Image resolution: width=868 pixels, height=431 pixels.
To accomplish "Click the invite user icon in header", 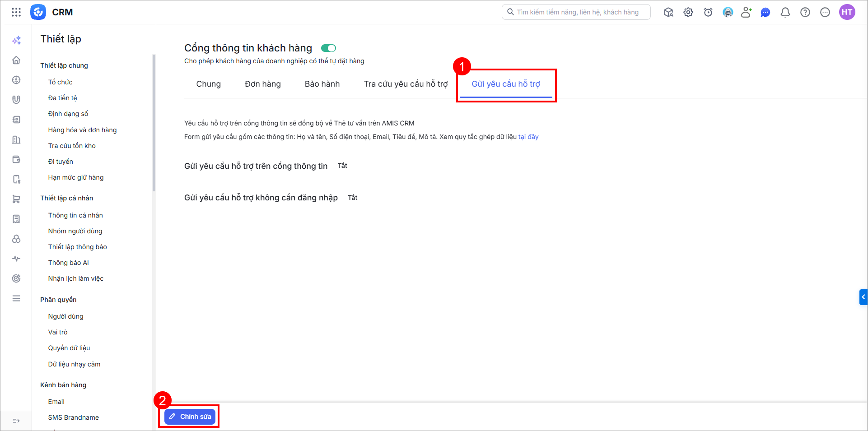I will (x=746, y=12).
